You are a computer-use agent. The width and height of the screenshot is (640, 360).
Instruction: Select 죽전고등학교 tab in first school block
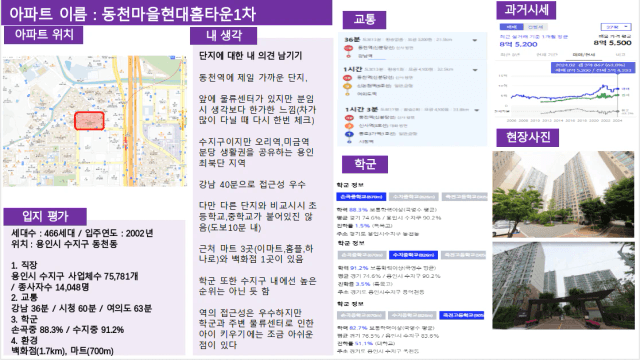click(464, 197)
